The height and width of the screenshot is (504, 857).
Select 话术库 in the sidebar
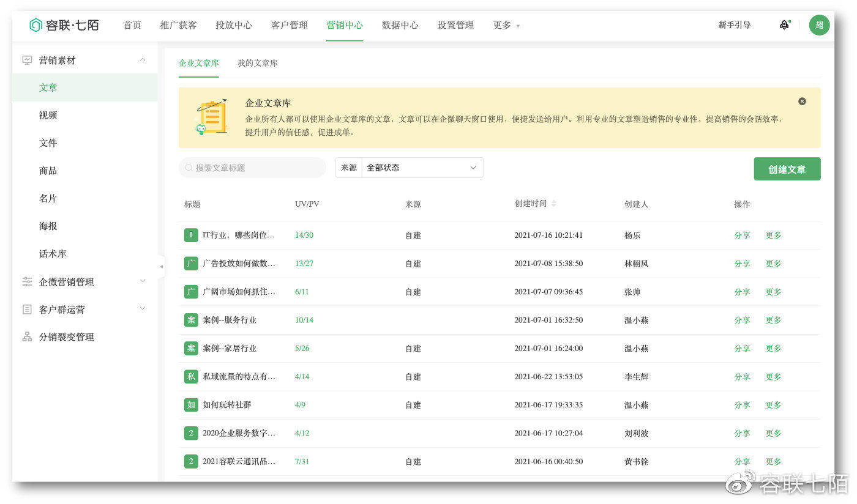click(x=53, y=253)
